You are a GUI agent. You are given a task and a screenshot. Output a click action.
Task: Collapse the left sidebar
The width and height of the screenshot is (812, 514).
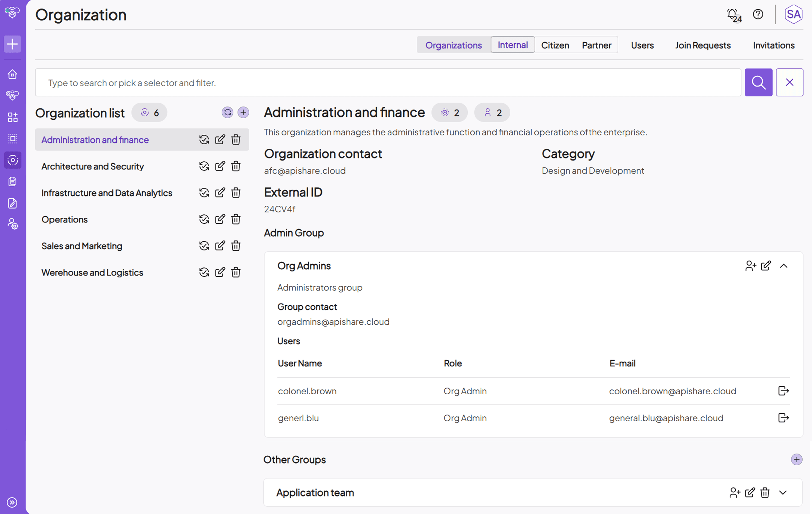click(x=12, y=502)
